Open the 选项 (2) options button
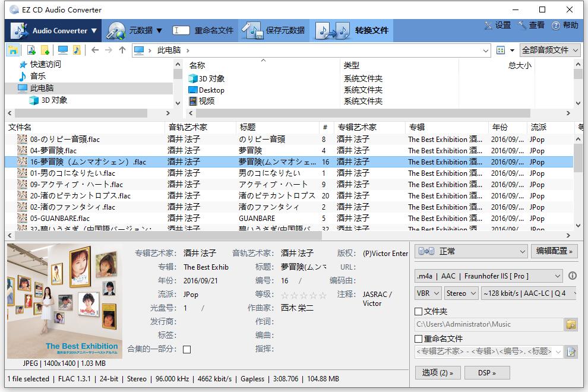Image resolution: width=588 pixels, height=392 pixels. click(x=437, y=372)
